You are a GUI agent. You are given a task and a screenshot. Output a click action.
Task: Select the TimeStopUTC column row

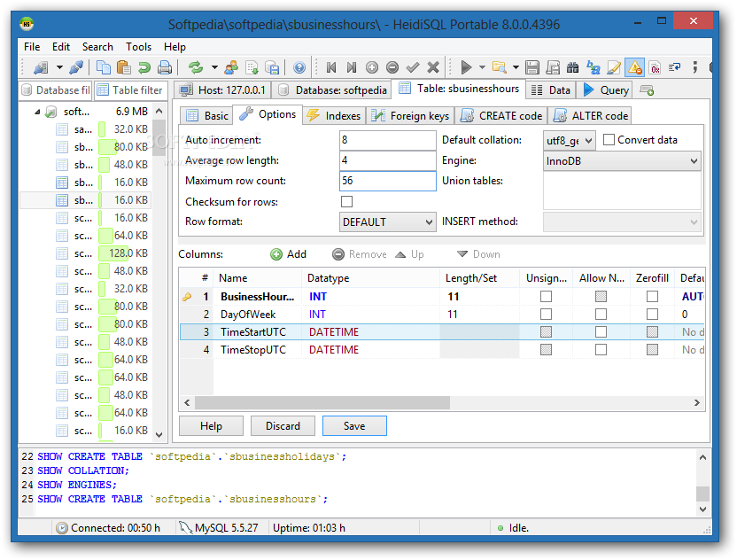(x=442, y=350)
